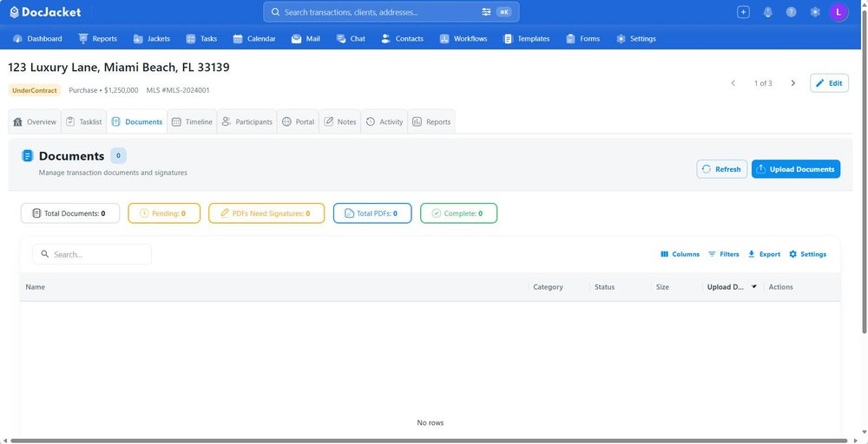This screenshot has width=868, height=444.
Task: Open Calendar navigation item
Action: [x=254, y=39]
